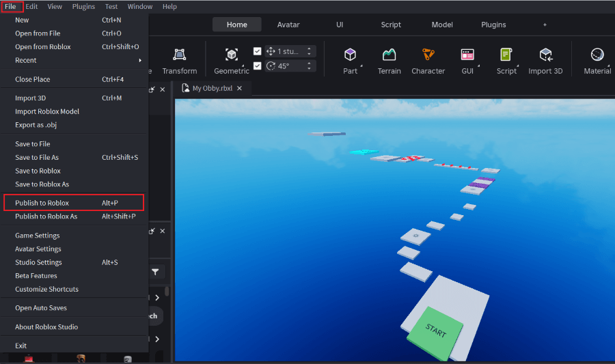Choose Publish to Roblox menu entry
The height and width of the screenshot is (364, 615).
click(42, 203)
